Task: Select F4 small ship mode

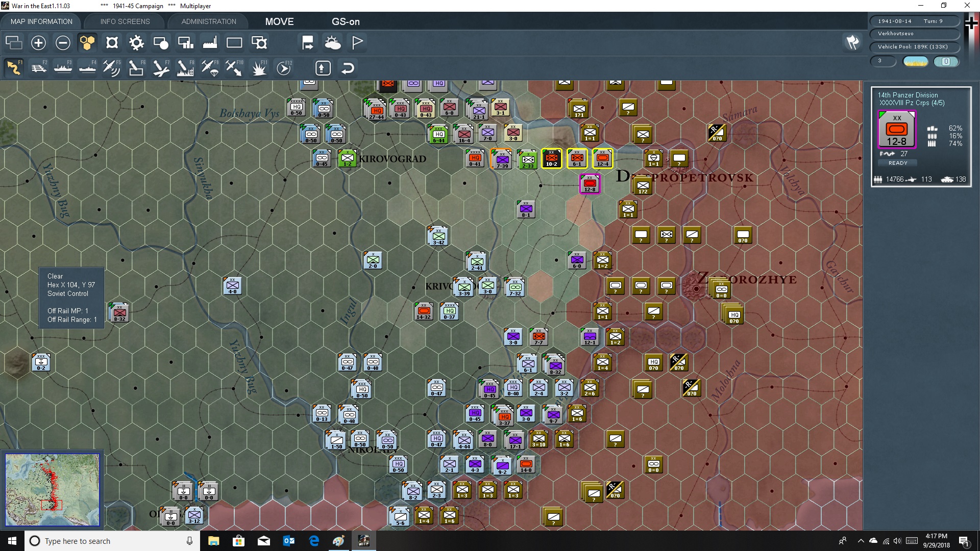Action: coord(87,68)
